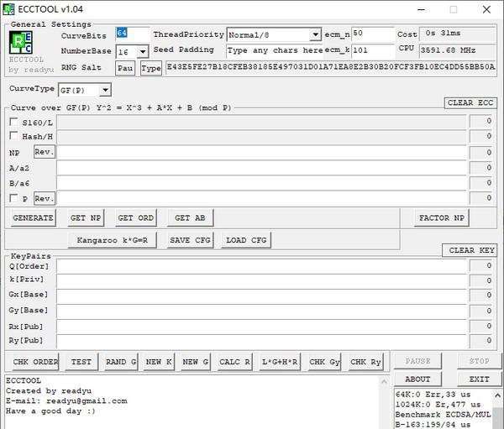Image resolution: width=504 pixels, height=429 pixels.
Task: Enable the Hash/H checkbox
Action: click(x=13, y=136)
